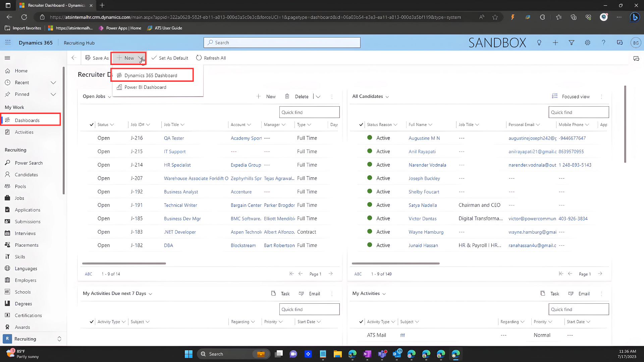Viewport: 644px width, 362px height.
Task: Open the Dynamics 365 app launcher waffle
Action: (x=8, y=43)
